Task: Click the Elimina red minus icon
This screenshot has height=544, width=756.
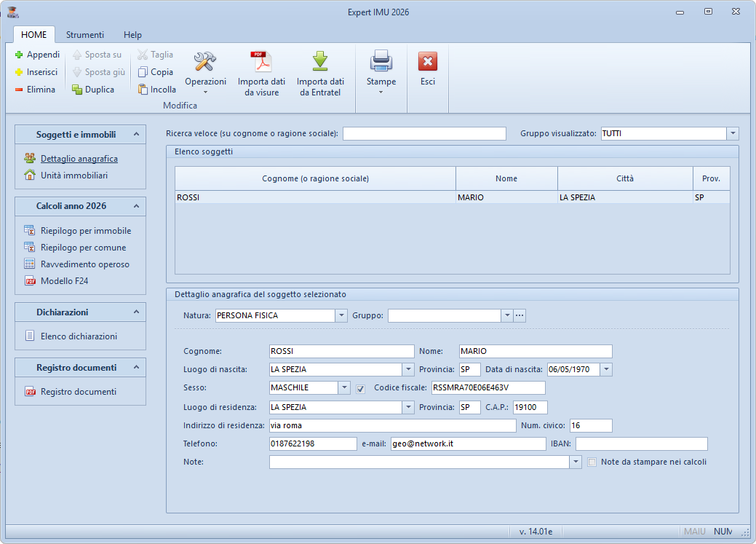Action: coord(20,90)
